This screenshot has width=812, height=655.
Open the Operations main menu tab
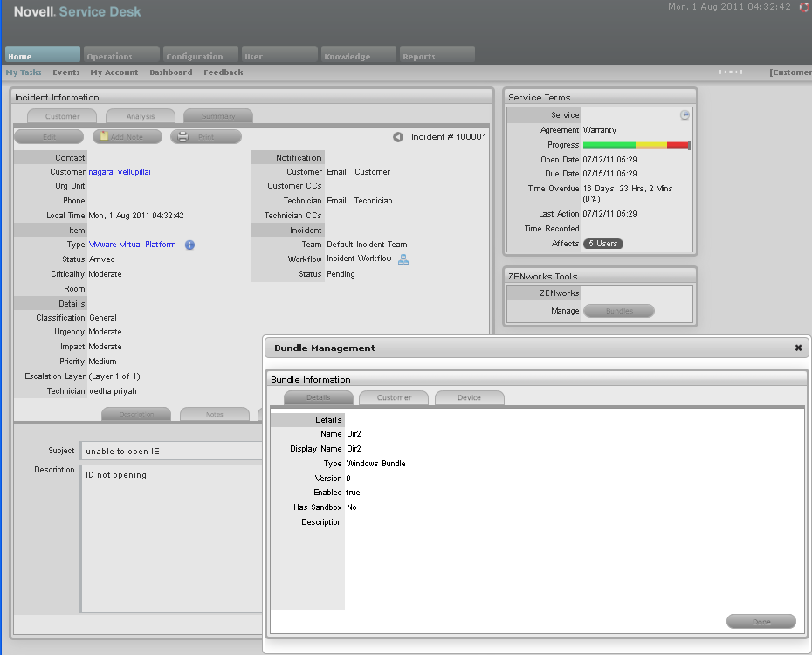pyautogui.click(x=121, y=56)
